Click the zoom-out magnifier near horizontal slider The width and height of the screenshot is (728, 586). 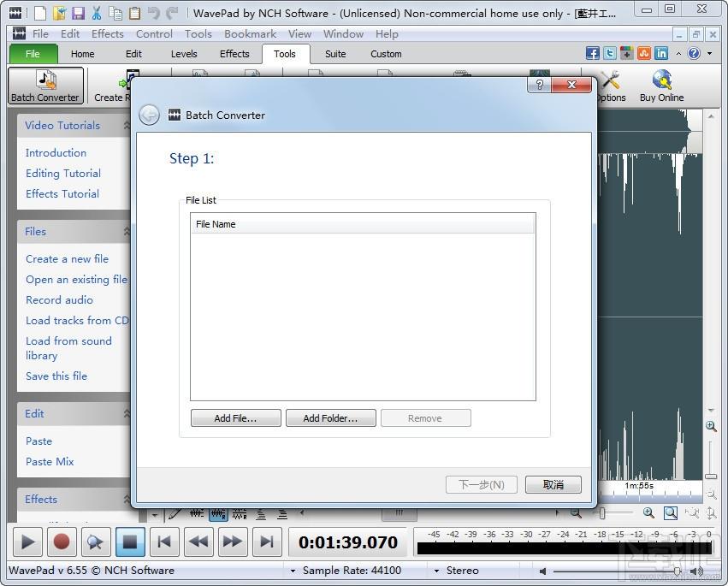click(576, 512)
